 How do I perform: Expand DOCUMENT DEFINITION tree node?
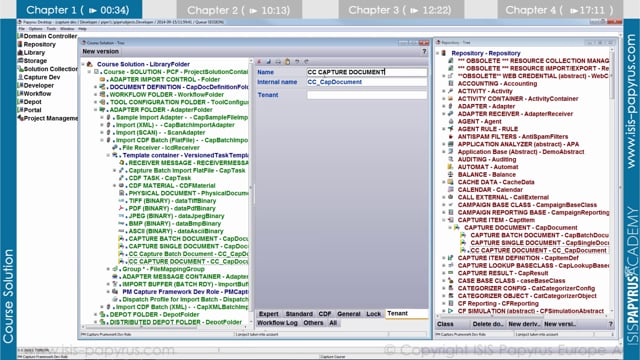click(x=96, y=87)
